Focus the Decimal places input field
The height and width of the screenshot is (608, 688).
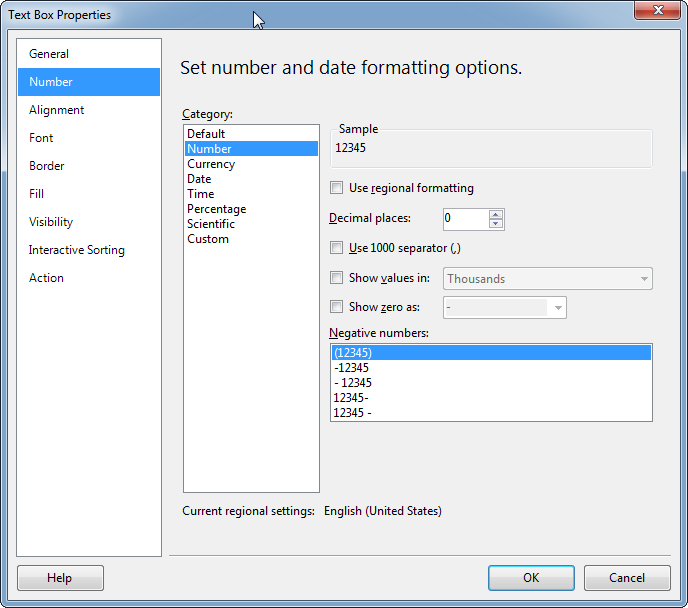466,219
